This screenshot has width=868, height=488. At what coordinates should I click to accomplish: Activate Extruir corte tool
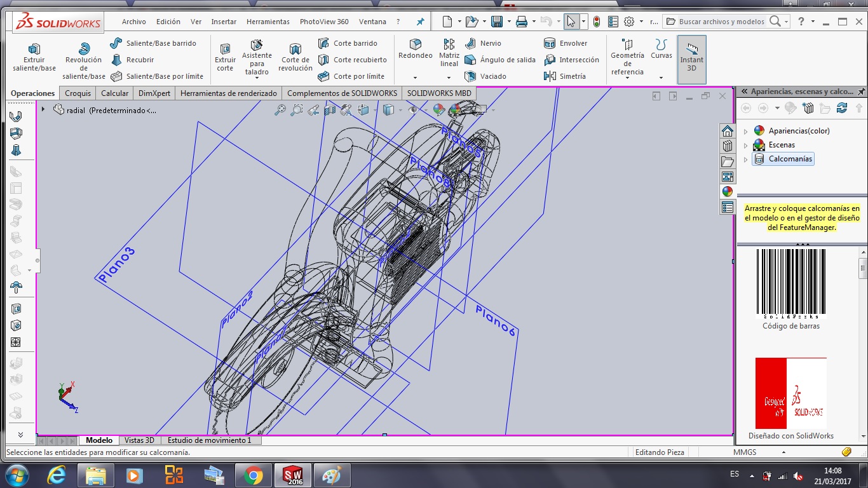(x=225, y=57)
